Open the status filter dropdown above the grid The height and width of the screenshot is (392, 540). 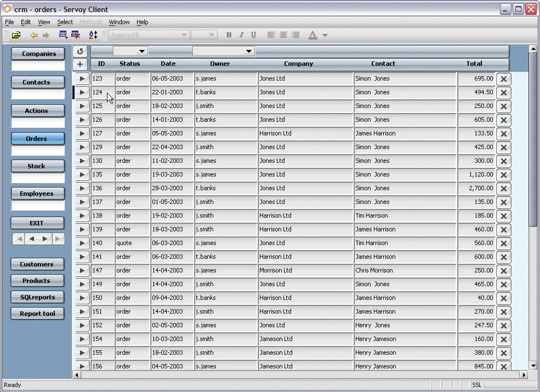click(x=130, y=50)
